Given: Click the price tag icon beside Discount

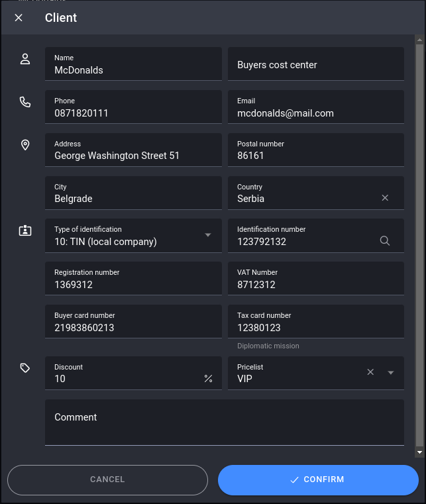Looking at the screenshot, I should [25, 368].
